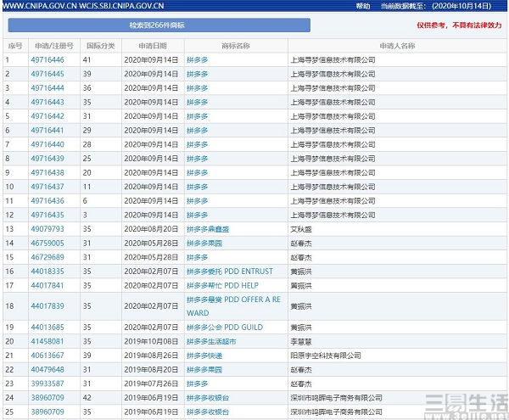
Task: Select date 2019年10月08日
Action: coord(151,341)
